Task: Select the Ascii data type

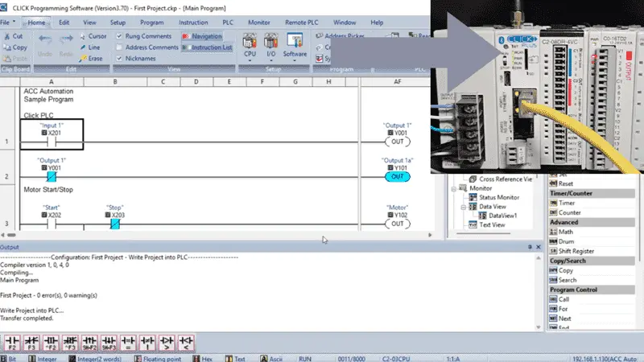Action: [x=271, y=359]
